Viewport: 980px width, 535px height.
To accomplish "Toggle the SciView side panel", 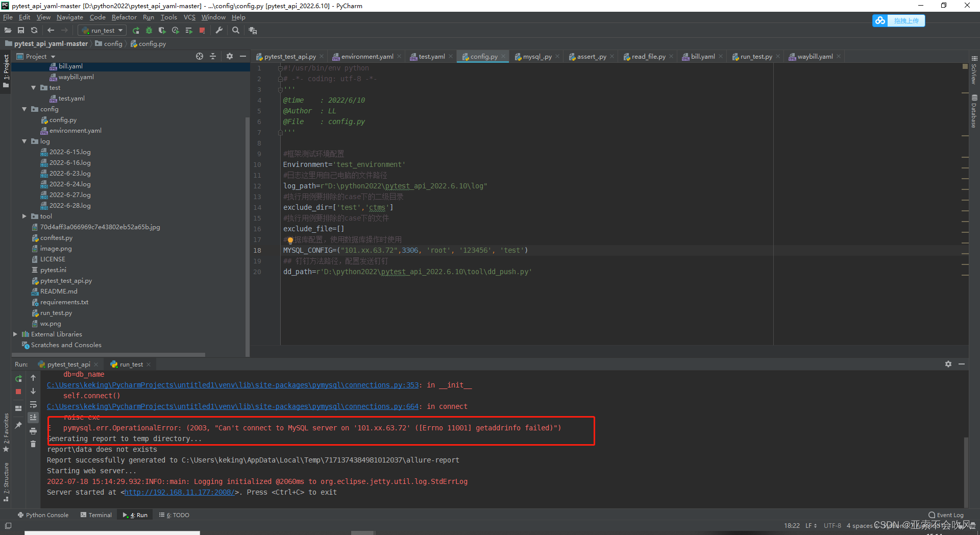I will point(974,70).
